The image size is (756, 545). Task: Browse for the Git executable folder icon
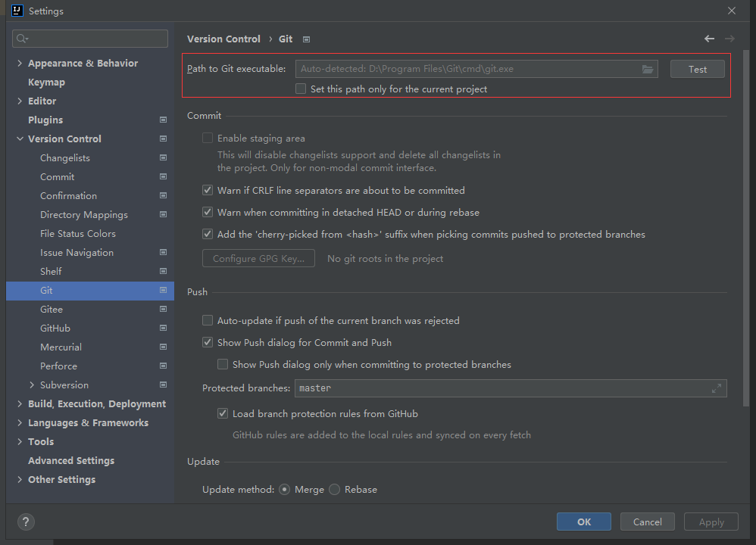648,70
